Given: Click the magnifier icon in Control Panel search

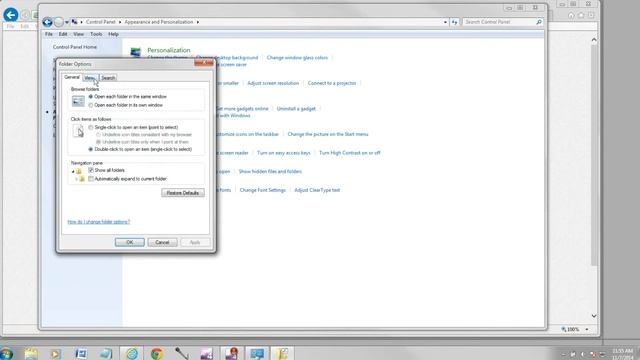Looking at the screenshot, I should (539, 22).
